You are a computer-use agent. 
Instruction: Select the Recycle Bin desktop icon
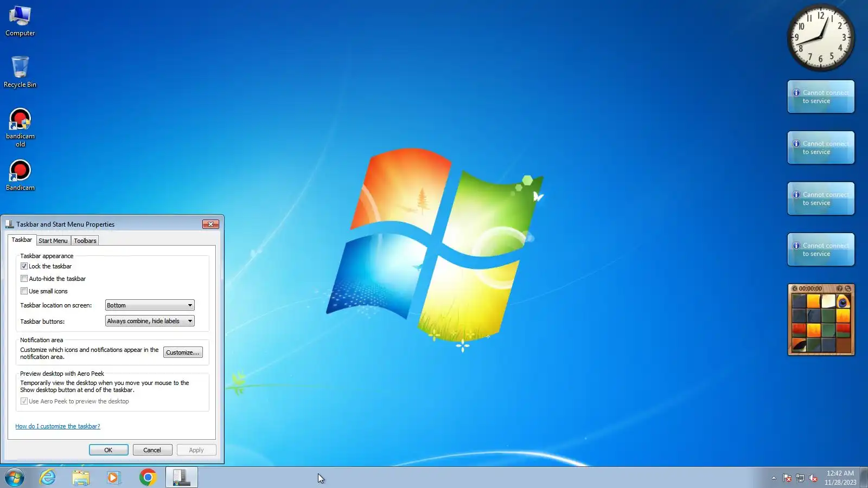click(20, 72)
